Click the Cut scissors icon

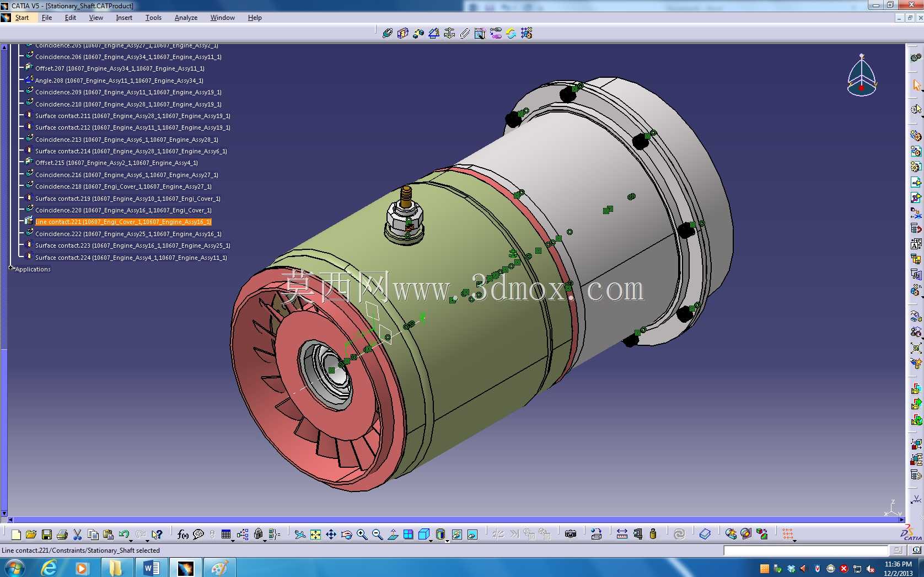[x=78, y=534]
